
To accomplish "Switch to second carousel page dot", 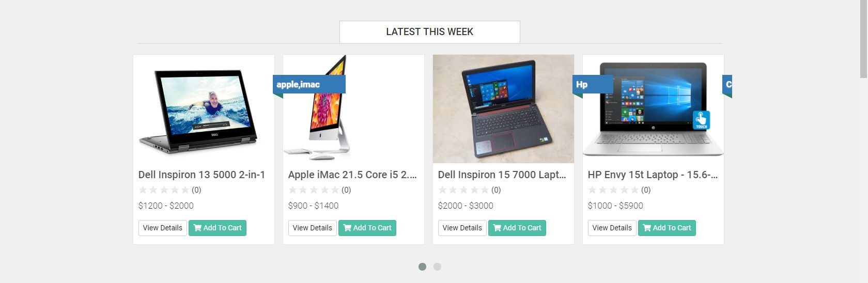I will [437, 266].
